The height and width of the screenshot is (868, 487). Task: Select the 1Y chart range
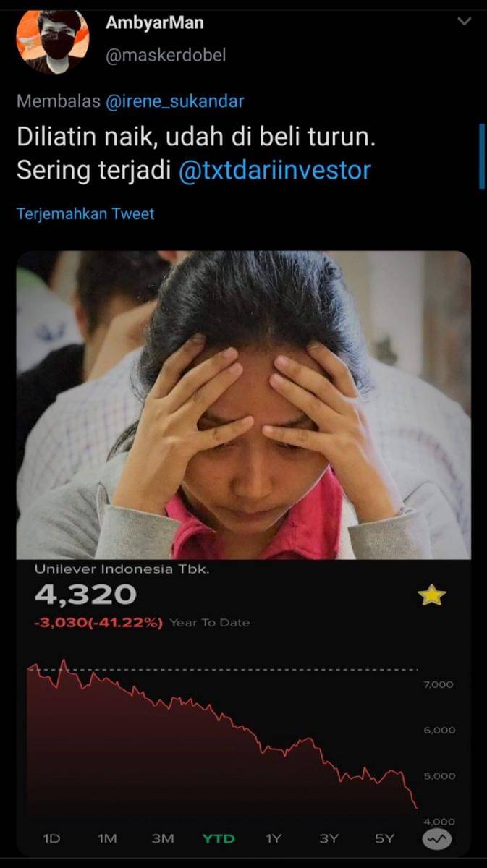point(274,838)
